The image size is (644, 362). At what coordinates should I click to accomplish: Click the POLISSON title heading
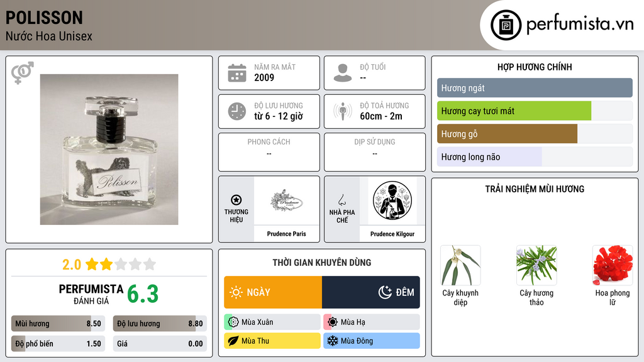45,18
